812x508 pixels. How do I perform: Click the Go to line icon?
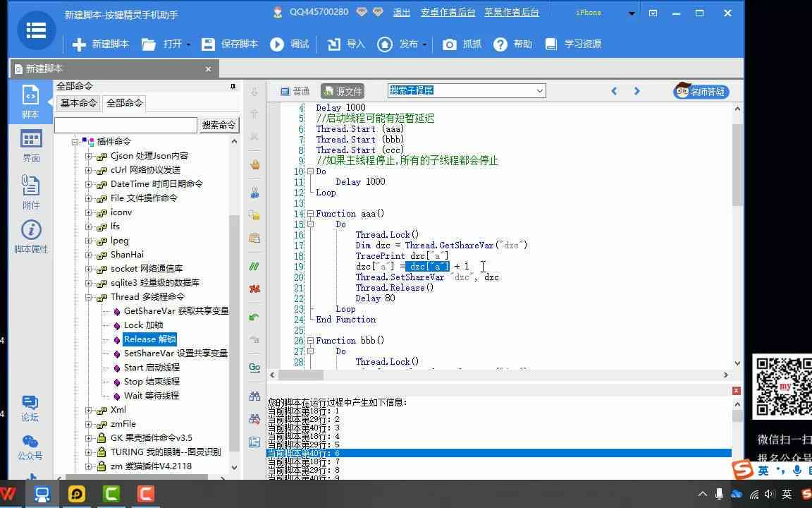point(254,368)
